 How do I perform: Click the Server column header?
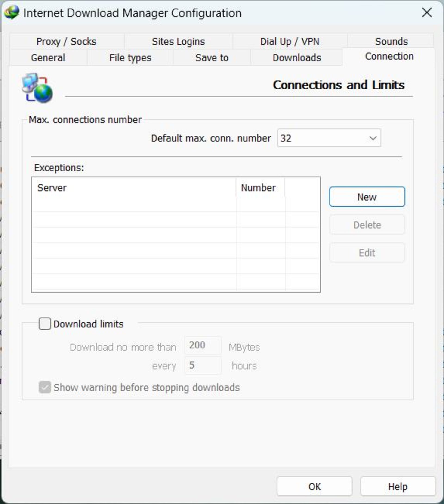coord(134,188)
